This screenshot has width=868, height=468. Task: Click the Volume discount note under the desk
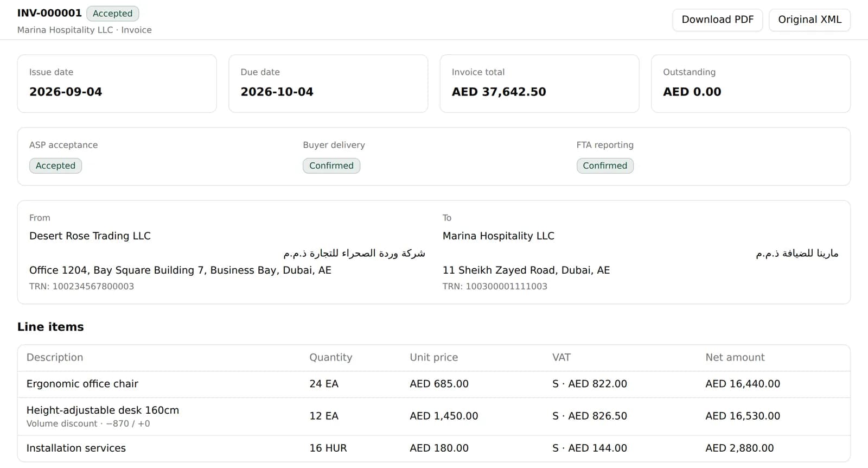88,423
